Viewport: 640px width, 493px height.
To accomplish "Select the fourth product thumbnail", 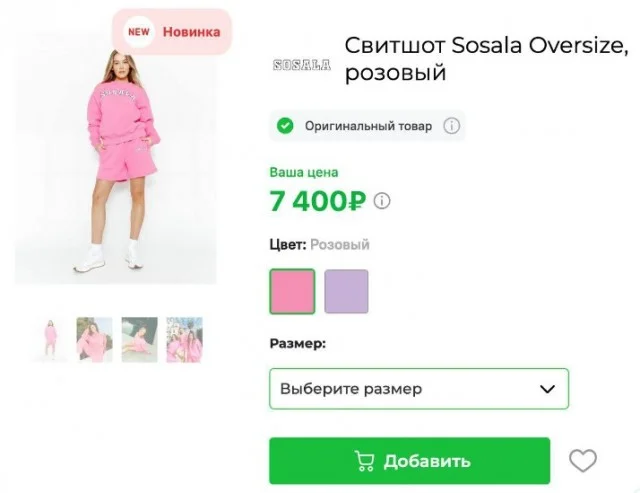I will point(184,340).
